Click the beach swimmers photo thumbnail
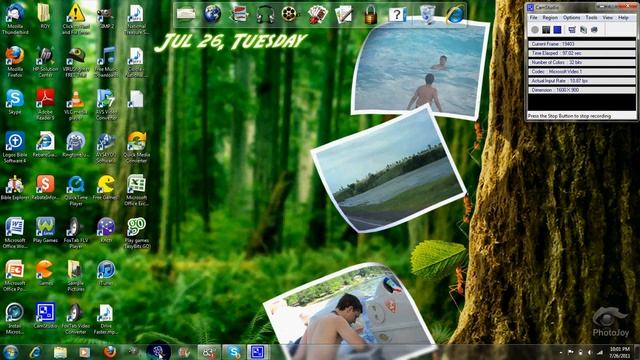Screen dimensions: 640x360 tap(420, 70)
